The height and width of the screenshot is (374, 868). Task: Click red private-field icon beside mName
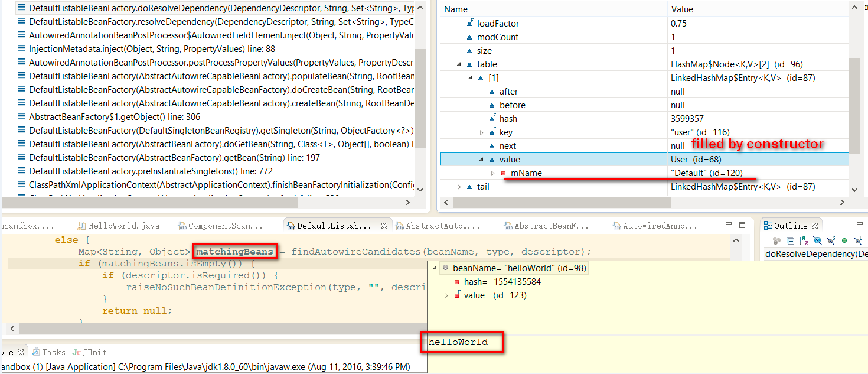tap(504, 173)
